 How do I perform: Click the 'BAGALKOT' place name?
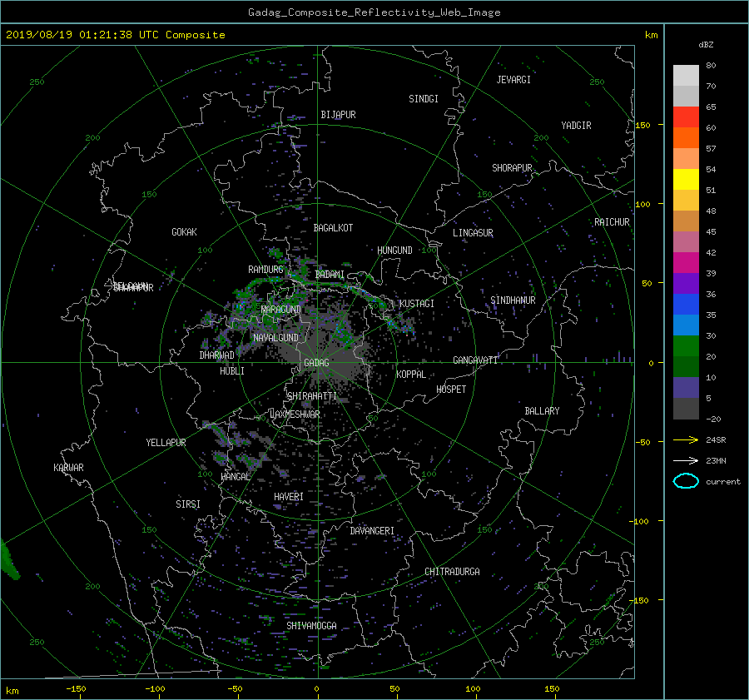(x=333, y=228)
